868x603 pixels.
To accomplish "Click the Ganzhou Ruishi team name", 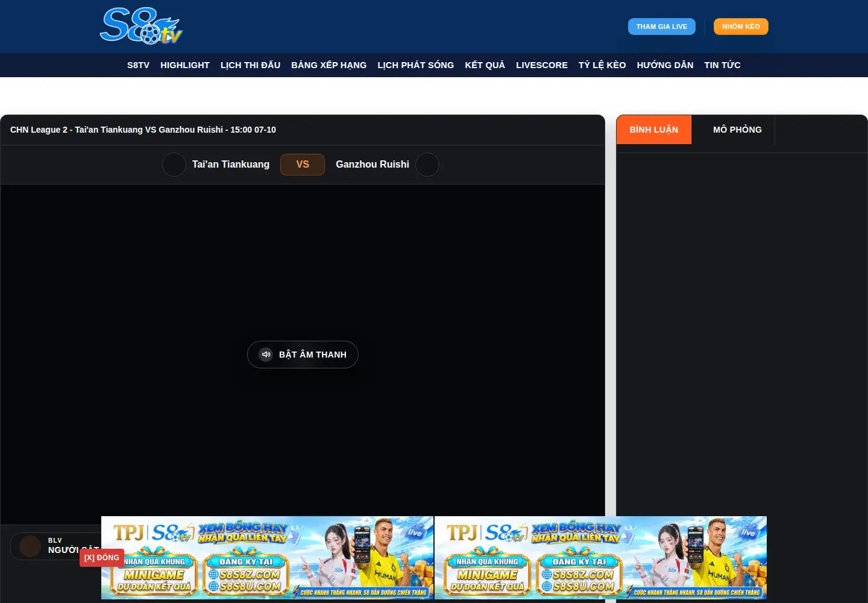I will 373,165.
